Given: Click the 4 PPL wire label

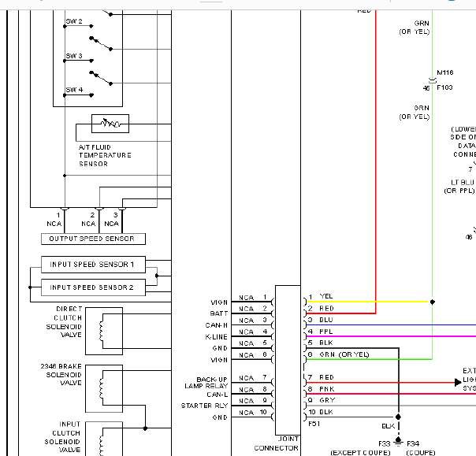Looking at the screenshot, I should [321, 332].
